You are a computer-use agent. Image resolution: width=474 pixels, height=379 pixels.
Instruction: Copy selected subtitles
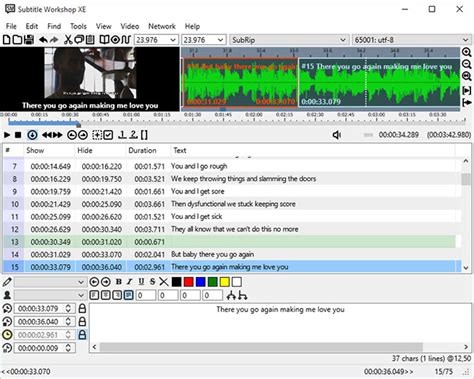click(x=79, y=40)
